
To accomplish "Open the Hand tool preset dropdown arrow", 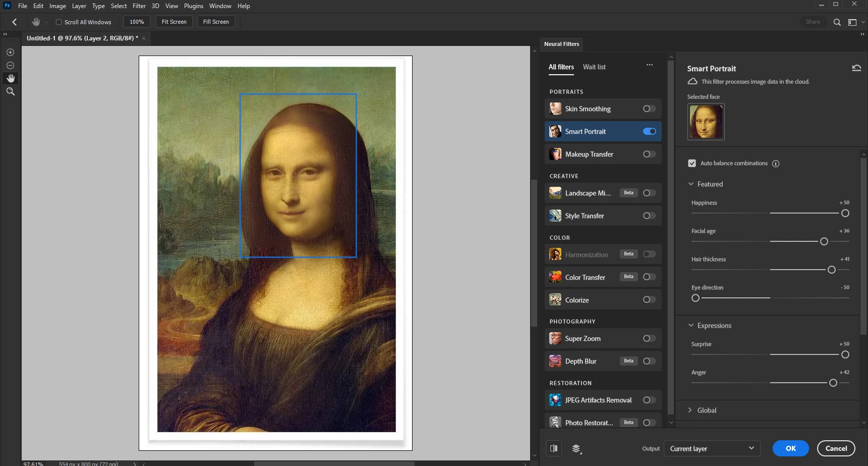I will (46, 22).
